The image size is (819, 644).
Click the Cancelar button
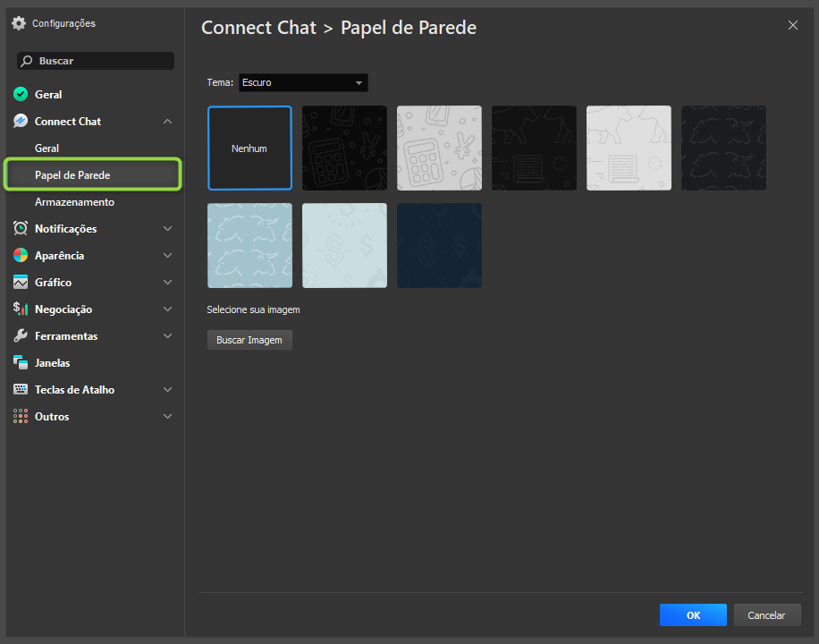click(766, 615)
